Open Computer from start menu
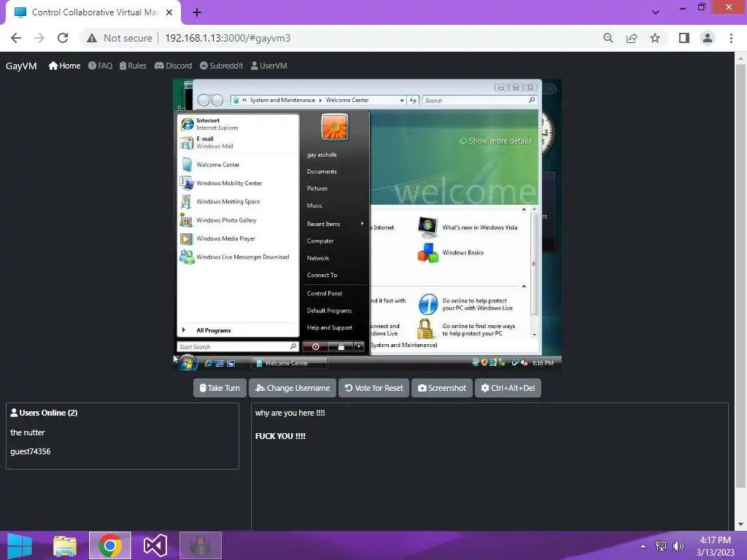 [x=320, y=241]
